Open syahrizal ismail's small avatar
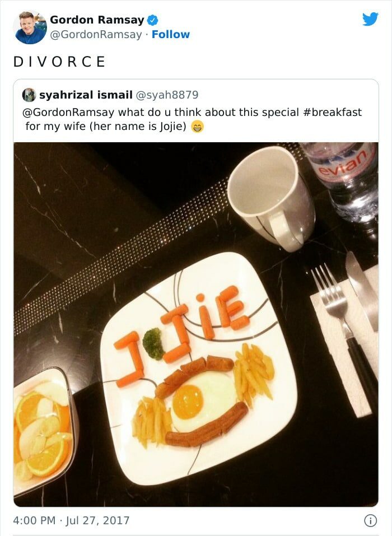The image size is (392, 536). pyautogui.click(x=29, y=95)
